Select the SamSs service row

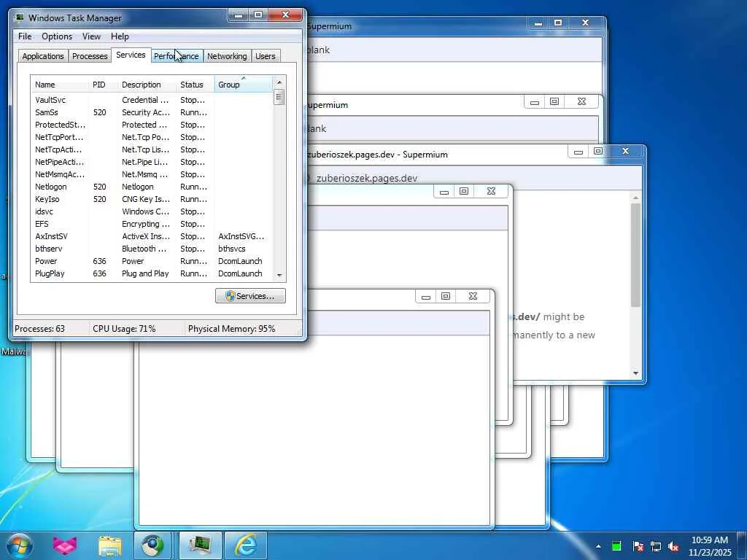[x=152, y=112]
